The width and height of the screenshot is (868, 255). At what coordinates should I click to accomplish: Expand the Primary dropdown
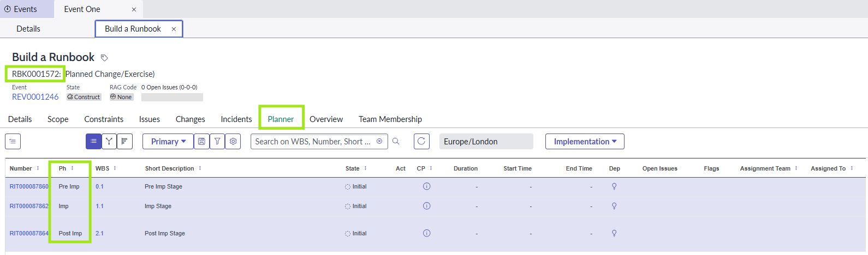pos(168,142)
